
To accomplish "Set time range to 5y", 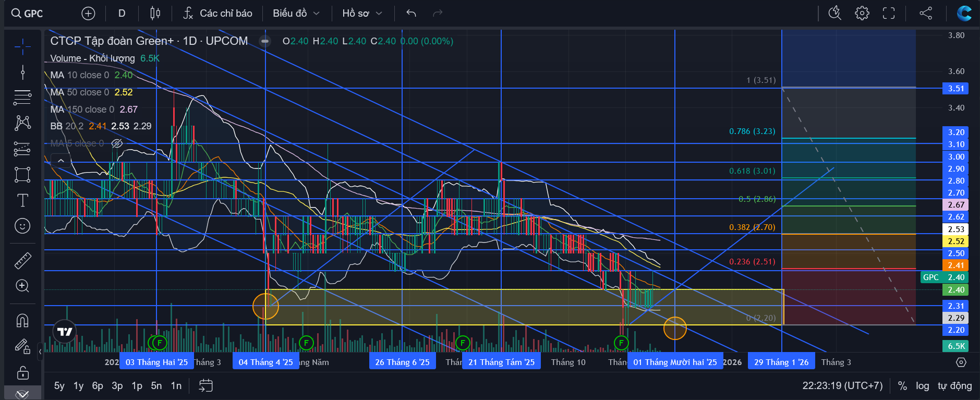I will pyautogui.click(x=59, y=386).
